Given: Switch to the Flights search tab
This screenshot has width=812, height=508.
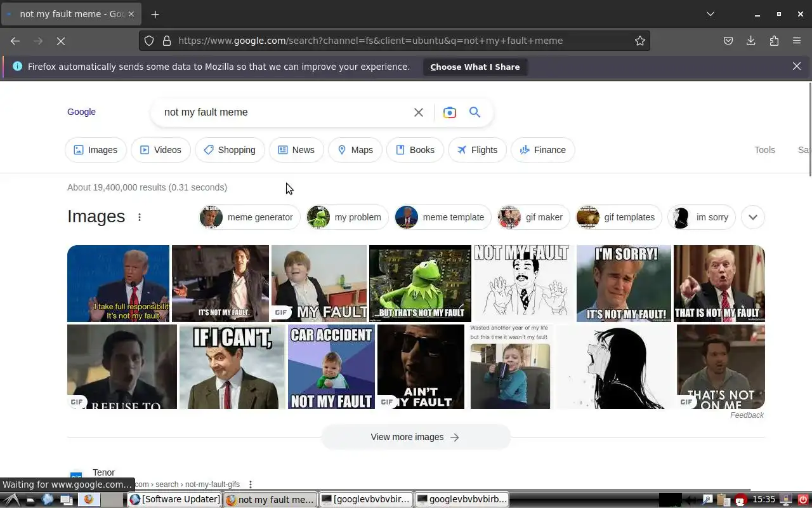Looking at the screenshot, I should tap(477, 150).
